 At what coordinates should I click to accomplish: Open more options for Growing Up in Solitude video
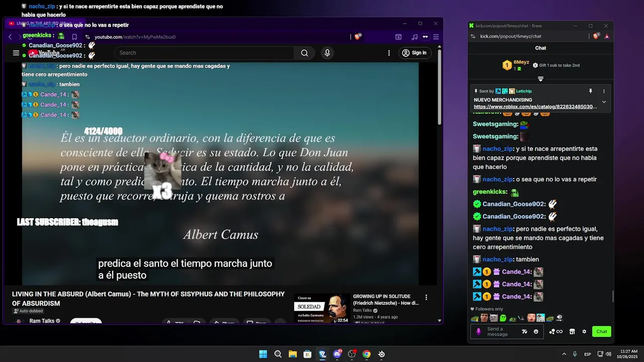coord(426,297)
